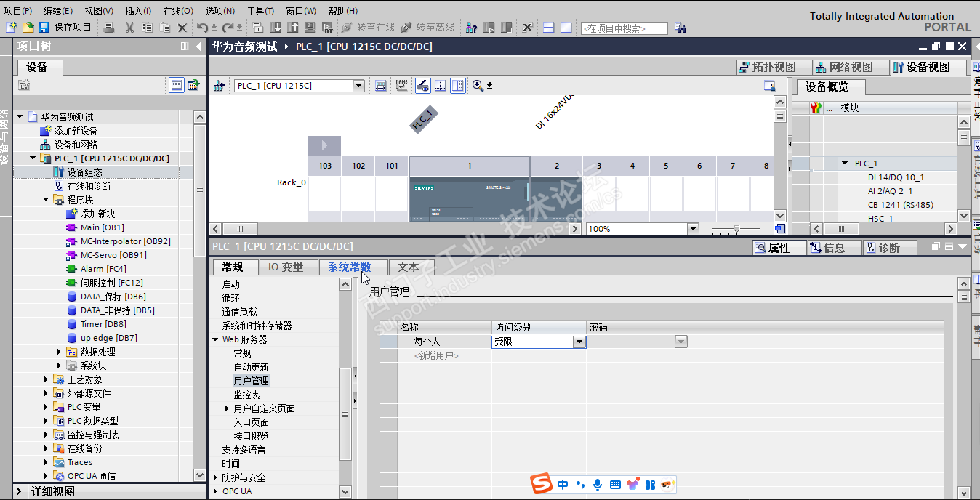Click the project search input field
This screenshot has width=980, height=500.
[624, 28]
